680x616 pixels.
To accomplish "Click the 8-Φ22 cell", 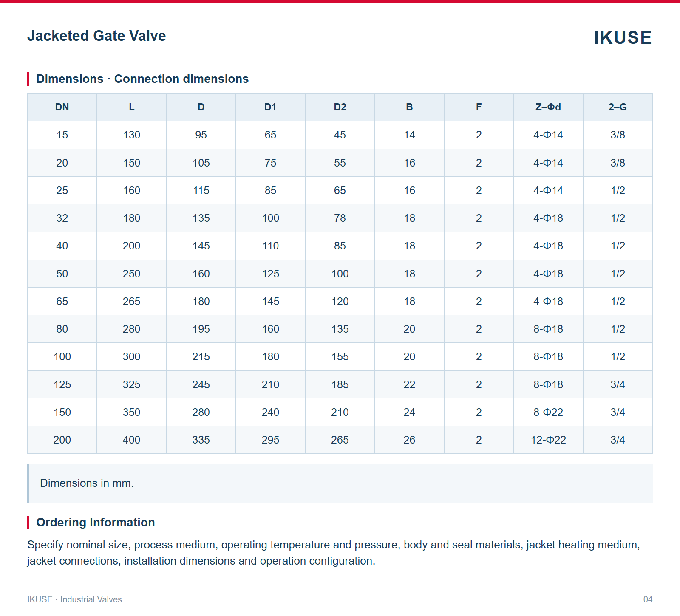I will (548, 412).
